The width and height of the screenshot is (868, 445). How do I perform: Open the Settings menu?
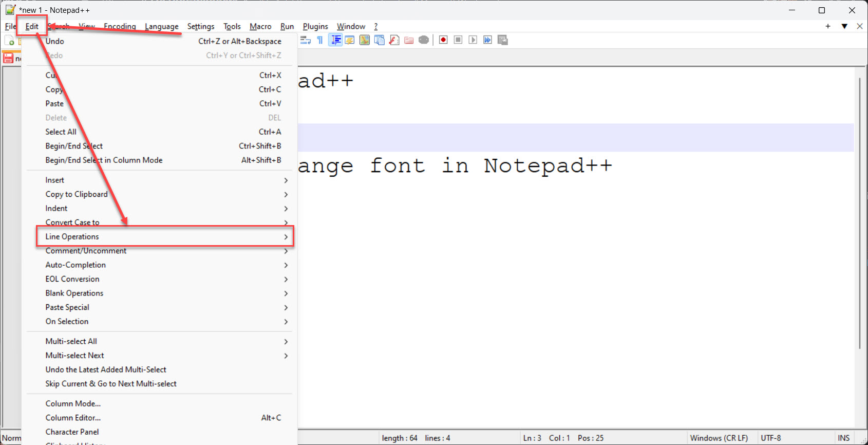click(201, 26)
